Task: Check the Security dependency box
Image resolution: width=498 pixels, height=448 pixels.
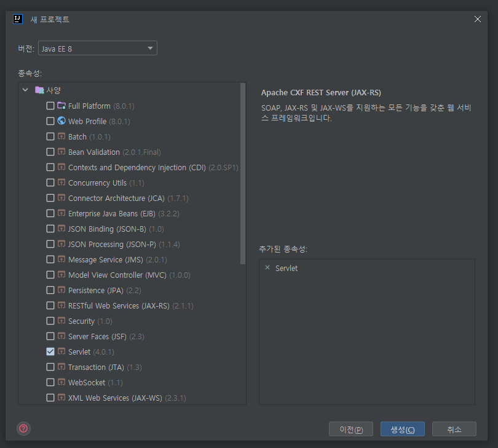Action: 50,321
